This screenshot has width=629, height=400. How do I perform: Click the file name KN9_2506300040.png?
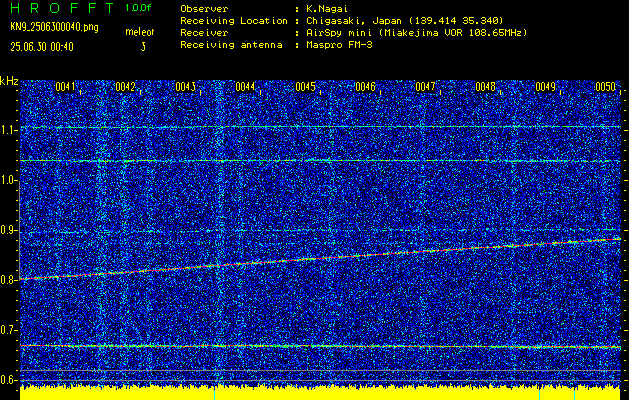coord(55,27)
